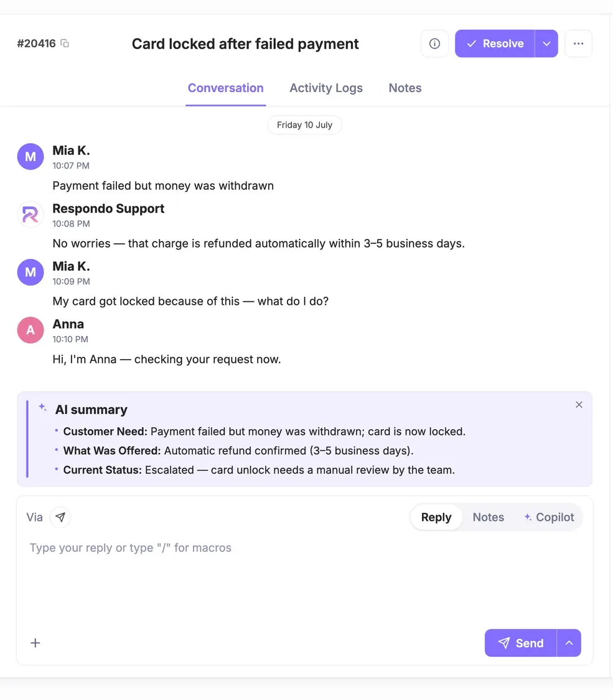The image size is (613, 700).
Task: Switch composer to Reply mode
Action: click(436, 517)
